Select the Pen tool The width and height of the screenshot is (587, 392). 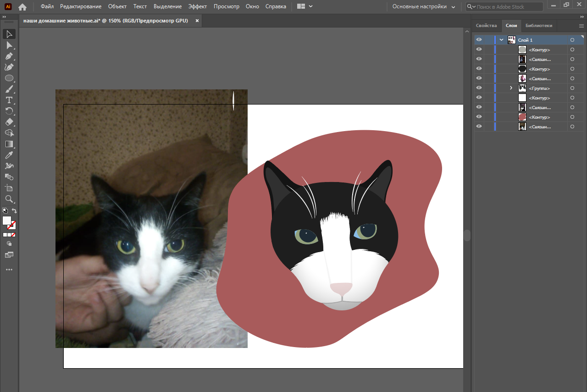pos(9,56)
